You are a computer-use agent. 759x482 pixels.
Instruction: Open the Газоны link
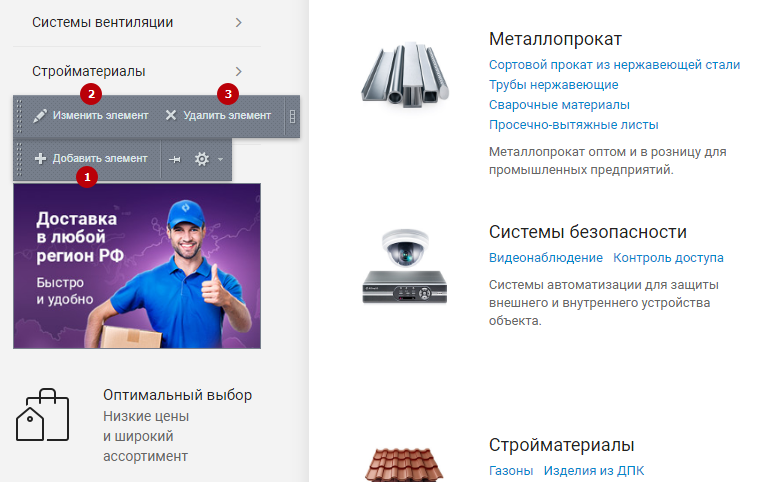pos(511,470)
